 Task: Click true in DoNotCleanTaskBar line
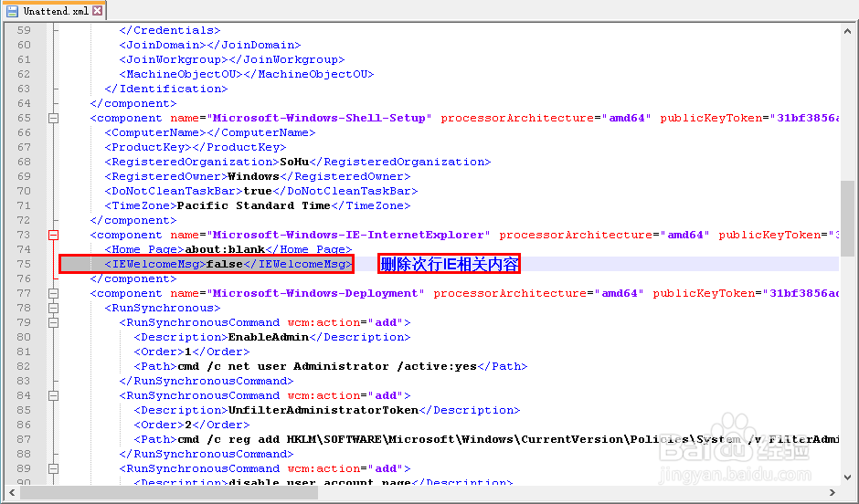click(258, 191)
